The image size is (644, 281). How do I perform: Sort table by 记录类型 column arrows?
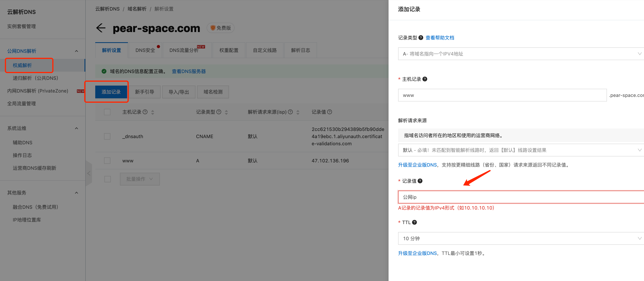click(226, 112)
